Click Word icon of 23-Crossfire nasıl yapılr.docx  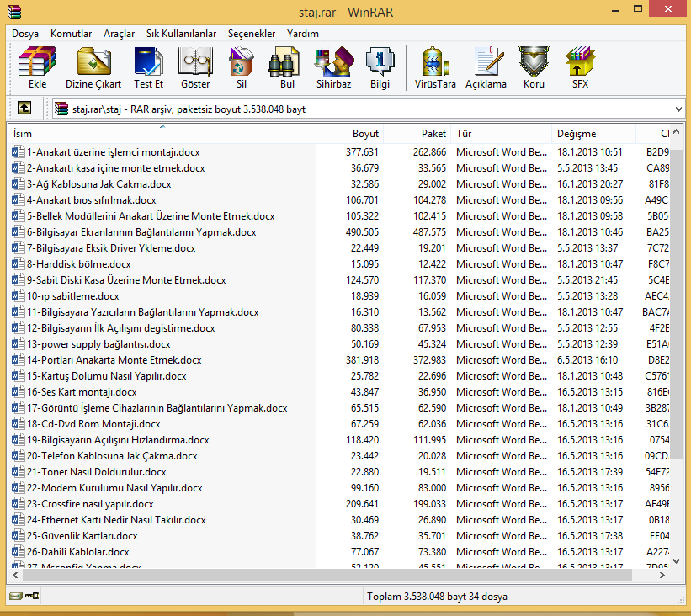[18, 503]
